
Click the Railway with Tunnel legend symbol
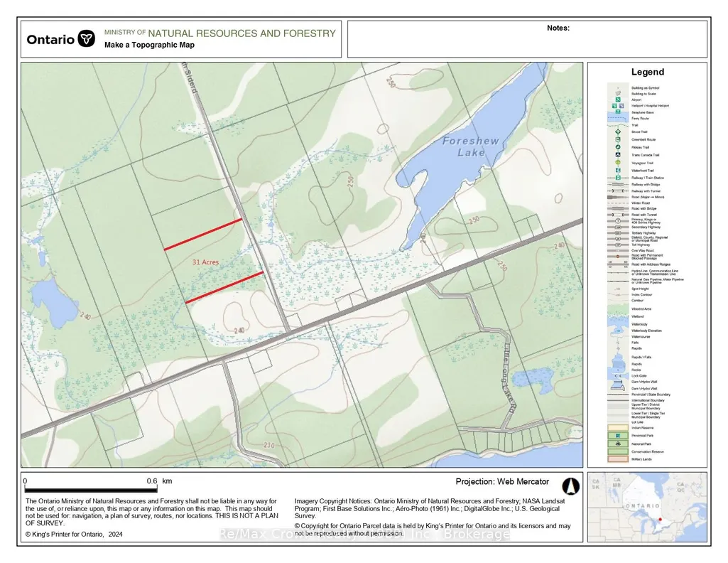(618, 191)
